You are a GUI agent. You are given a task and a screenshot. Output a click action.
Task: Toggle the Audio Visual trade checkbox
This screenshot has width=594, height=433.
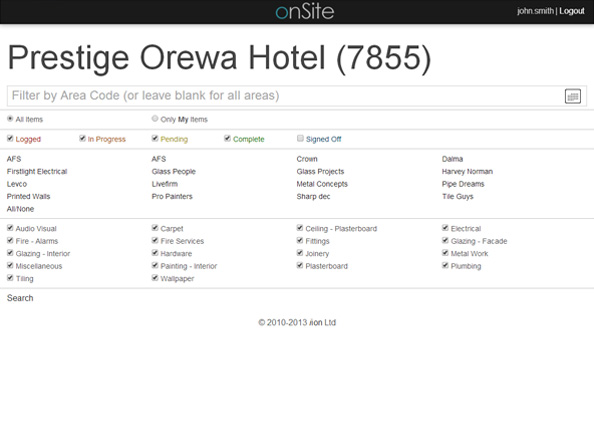tap(10, 228)
